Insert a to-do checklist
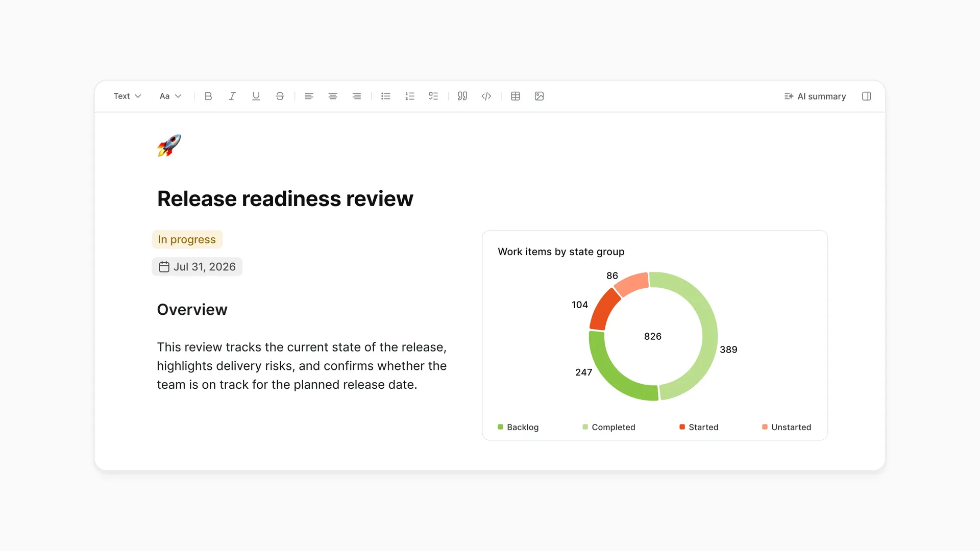Viewport: 980px width, 551px height. 433,96
